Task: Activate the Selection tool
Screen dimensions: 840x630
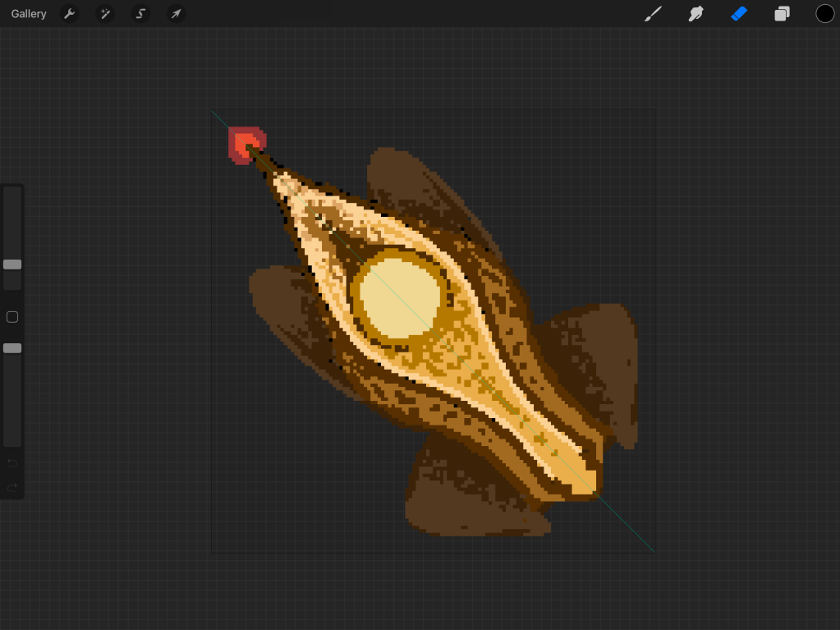Action: point(140,14)
